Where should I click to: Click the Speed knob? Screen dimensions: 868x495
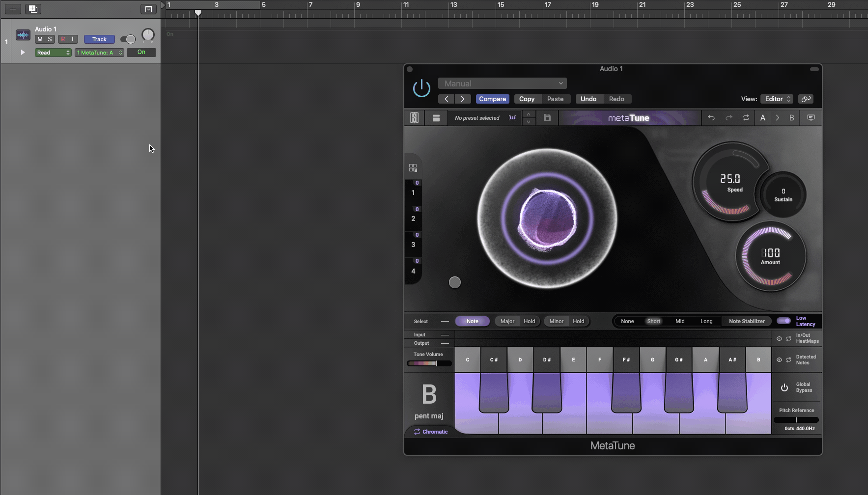click(731, 183)
